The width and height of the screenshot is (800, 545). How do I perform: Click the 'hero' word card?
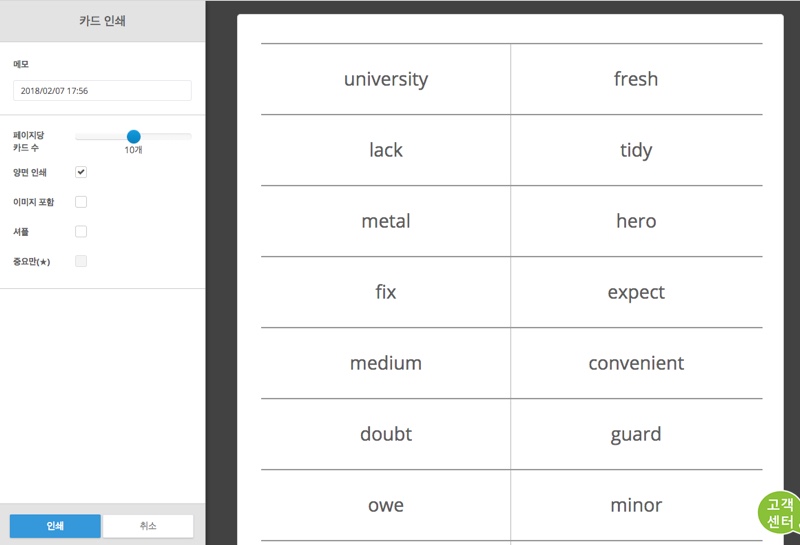(x=636, y=221)
